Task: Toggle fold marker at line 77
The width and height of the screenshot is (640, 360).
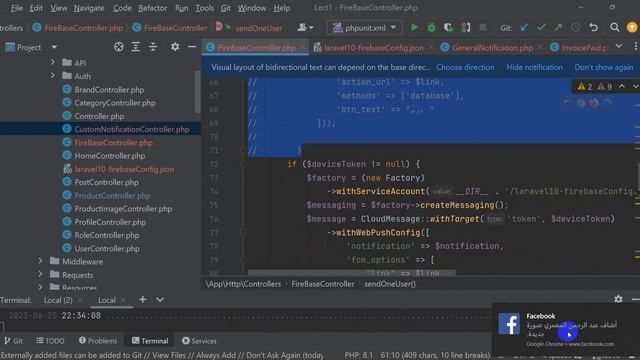Action: click(x=243, y=233)
